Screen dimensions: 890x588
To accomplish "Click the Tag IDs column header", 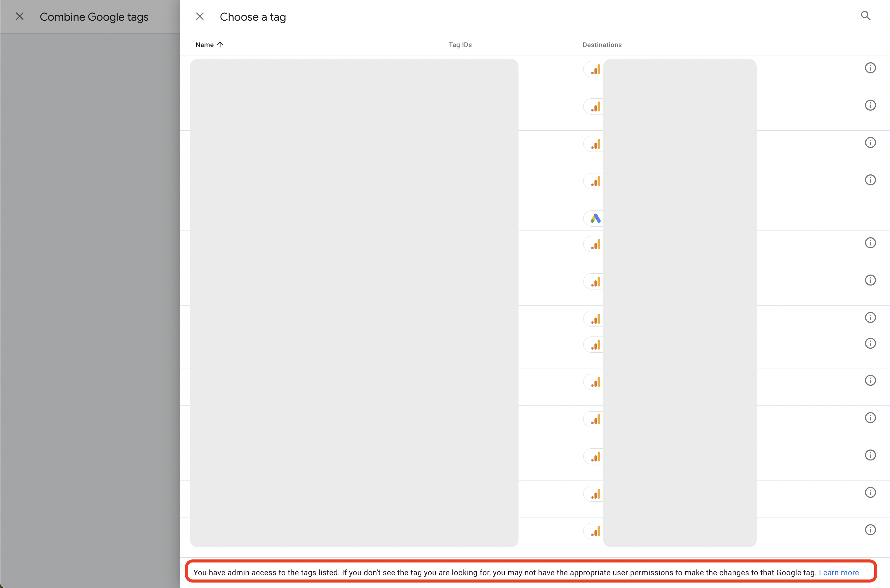I will (x=460, y=45).
